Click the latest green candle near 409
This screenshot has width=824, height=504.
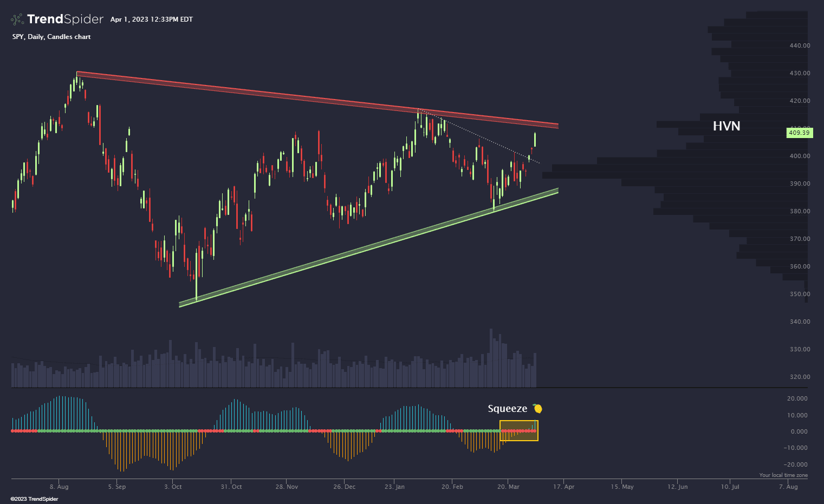(535, 140)
